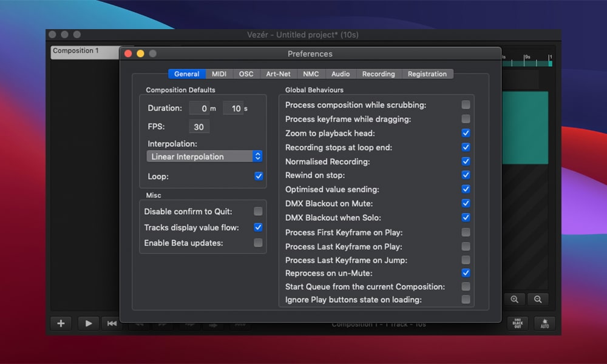This screenshot has width=607, height=364.
Task: Trigger the DMX Black Out button
Action: tap(518, 323)
